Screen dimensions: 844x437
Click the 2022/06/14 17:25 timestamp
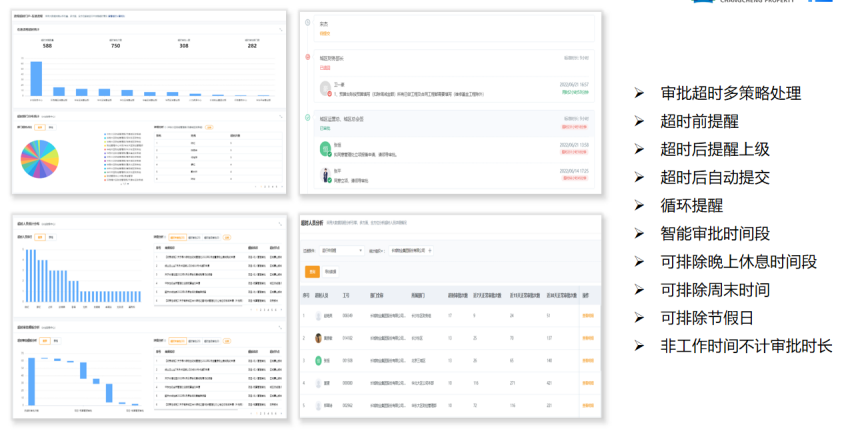coord(574,171)
